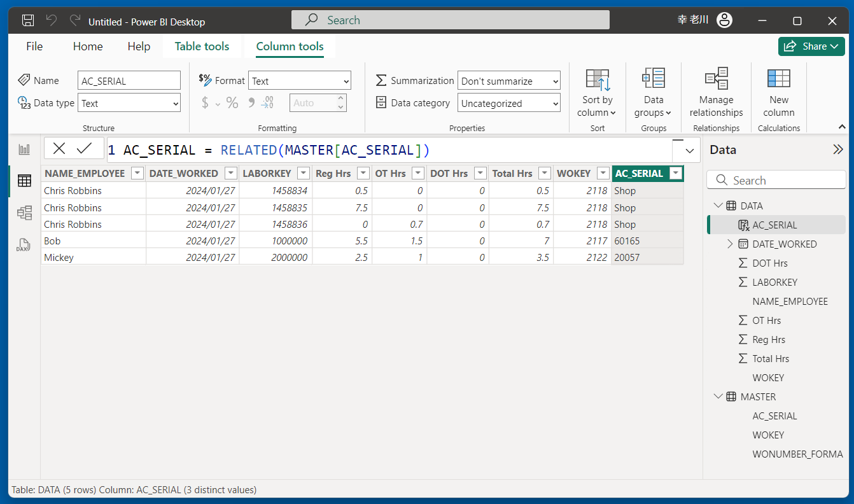Open the Summarization dropdown
Image resolution: width=854 pixels, height=504 pixels.
point(509,81)
